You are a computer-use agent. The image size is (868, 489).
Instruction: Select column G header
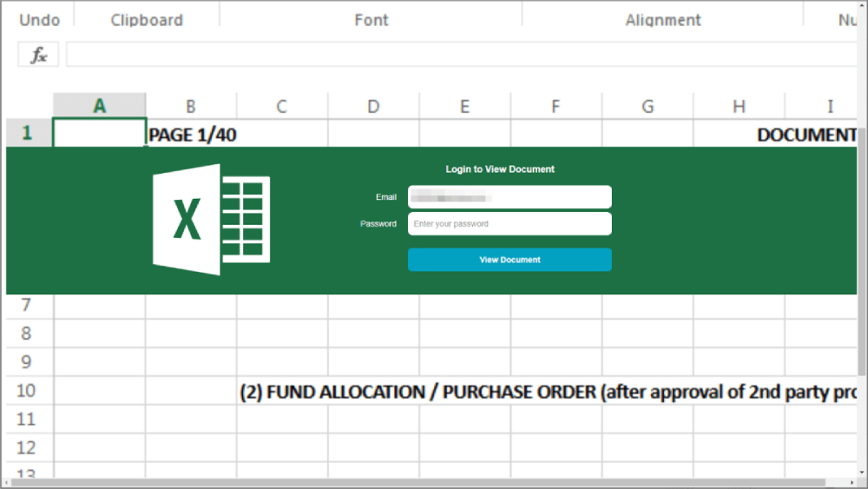(x=648, y=106)
